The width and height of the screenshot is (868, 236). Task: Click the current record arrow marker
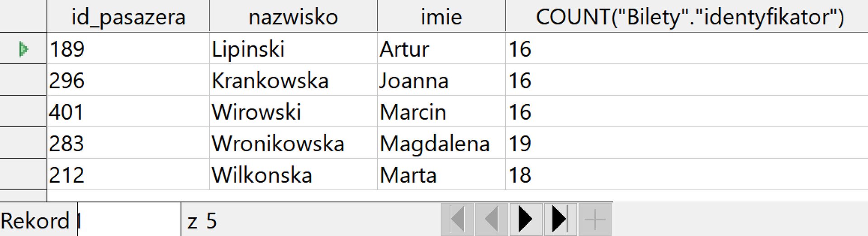(24, 48)
